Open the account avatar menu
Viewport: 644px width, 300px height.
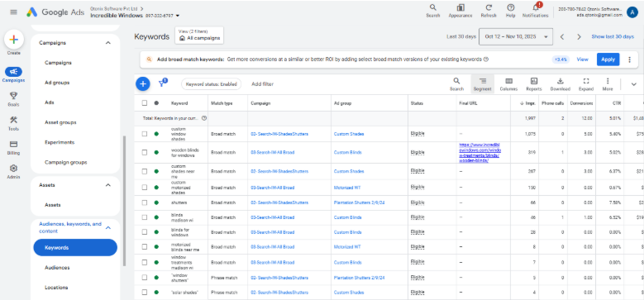coord(632,12)
